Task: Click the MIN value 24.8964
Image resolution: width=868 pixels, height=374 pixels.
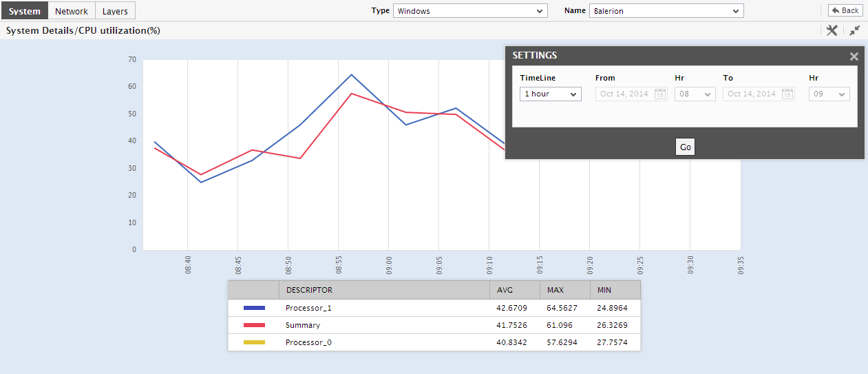Action: point(613,308)
